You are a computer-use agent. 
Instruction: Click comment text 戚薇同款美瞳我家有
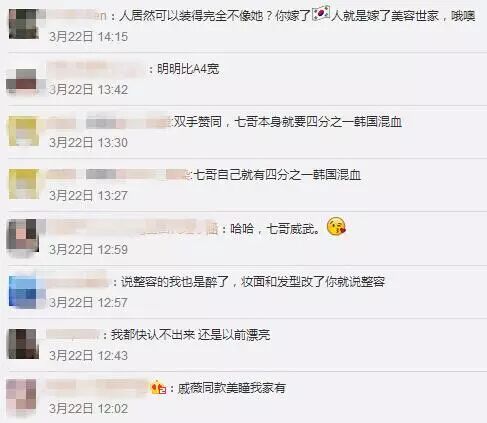pyautogui.click(x=231, y=388)
